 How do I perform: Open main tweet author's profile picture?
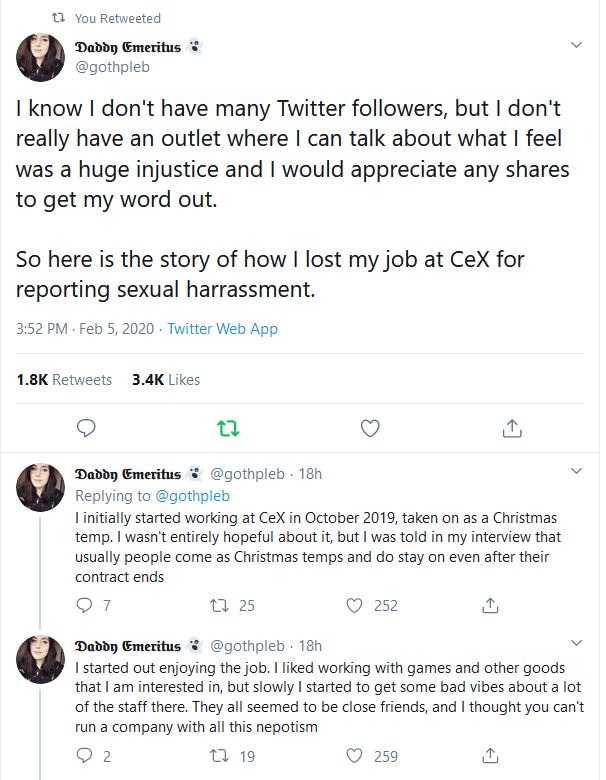tap(40, 56)
